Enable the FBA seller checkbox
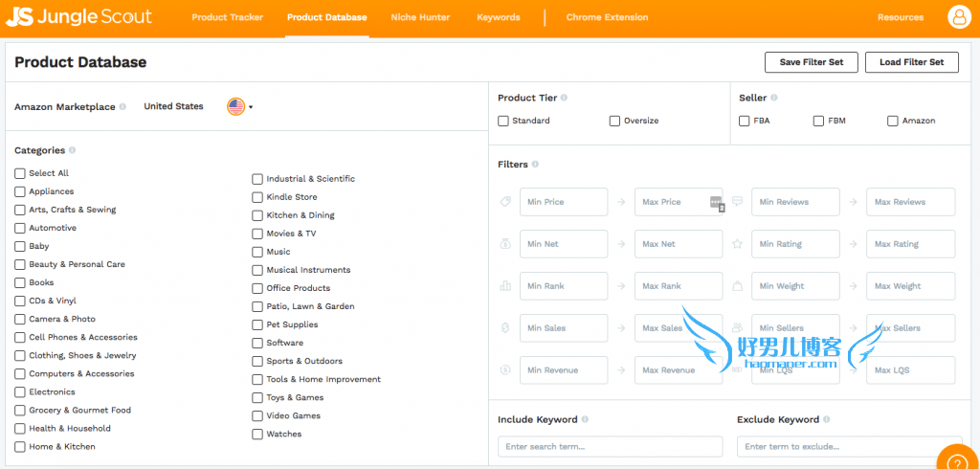The image size is (980, 469). (745, 121)
